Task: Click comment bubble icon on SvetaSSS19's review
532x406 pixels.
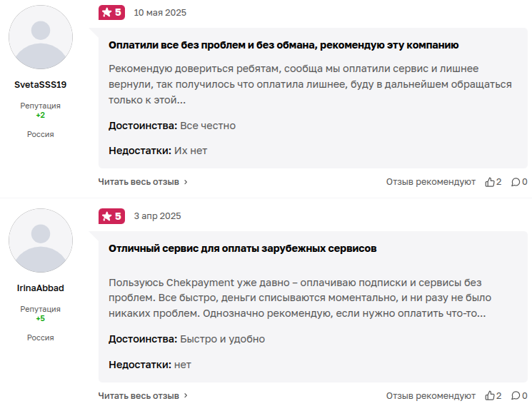Action: pyautogui.click(x=515, y=182)
